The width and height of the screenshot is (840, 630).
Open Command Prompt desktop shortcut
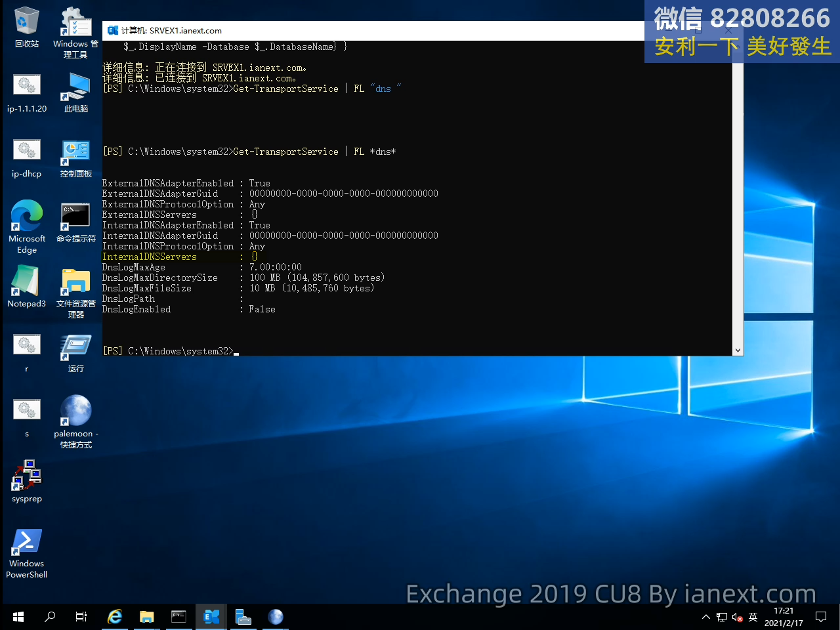tap(75, 222)
